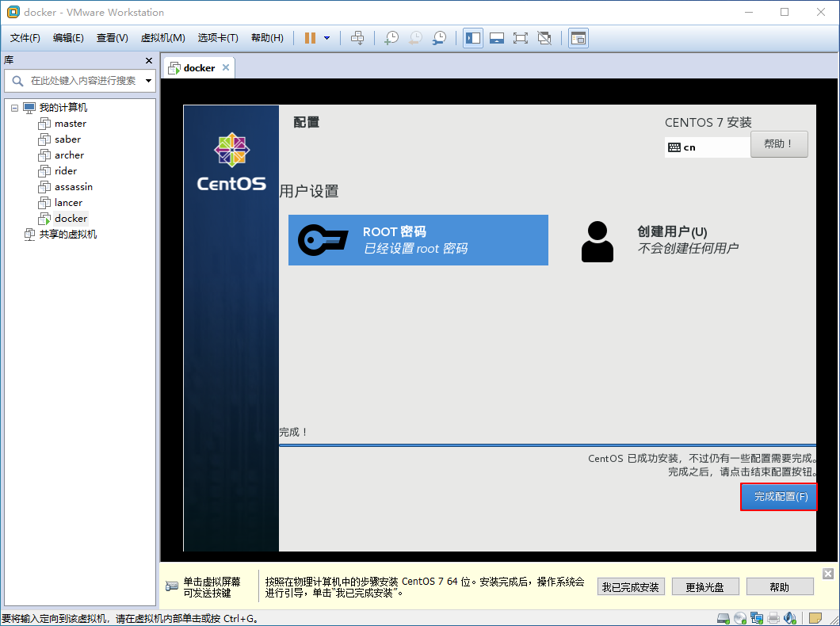Open the Snapshot Manager
The image size is (840, 626).
click(x=439, y=37)
